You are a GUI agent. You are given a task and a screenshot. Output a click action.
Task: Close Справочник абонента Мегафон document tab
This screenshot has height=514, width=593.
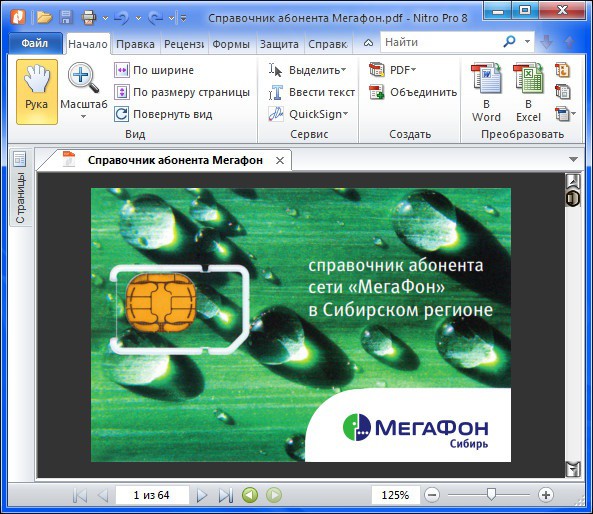[x=280, y=160]
